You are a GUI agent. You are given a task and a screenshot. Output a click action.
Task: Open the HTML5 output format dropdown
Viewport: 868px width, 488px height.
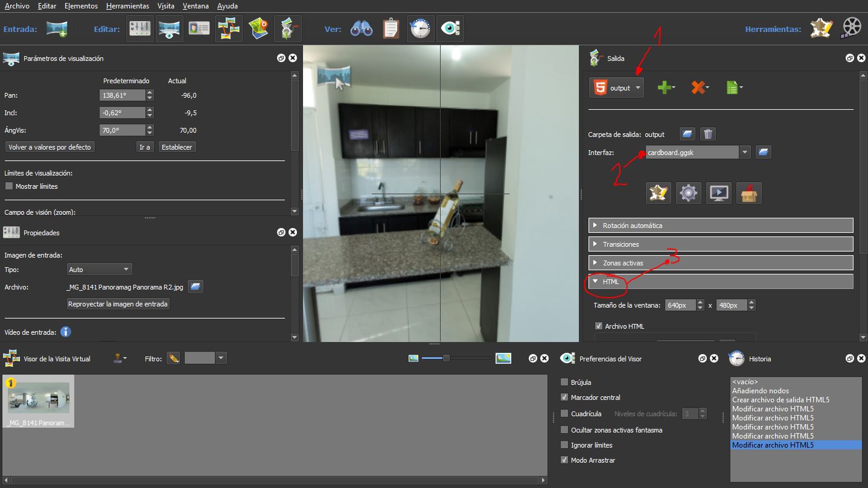(x=616, y=87)
